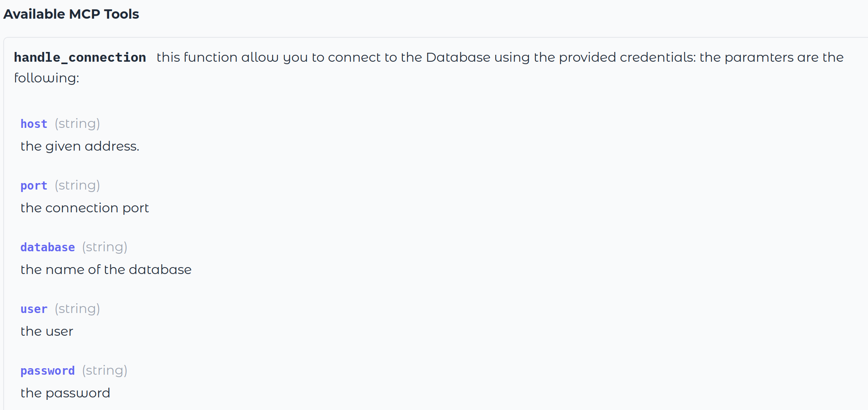Click the port parameter name
Image resolution: width=868 pixels, height=410 pixels.
[x=34, y=186]
